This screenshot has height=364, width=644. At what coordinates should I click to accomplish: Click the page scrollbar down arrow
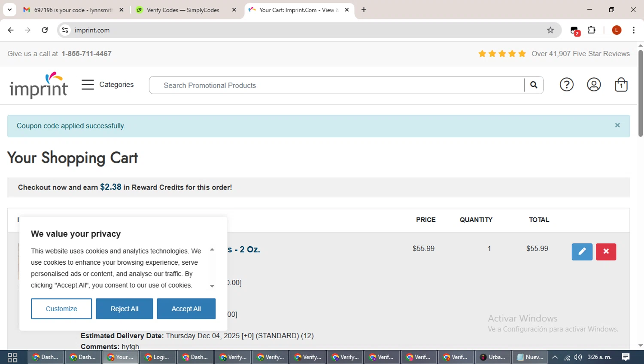[x=641, y=346]
